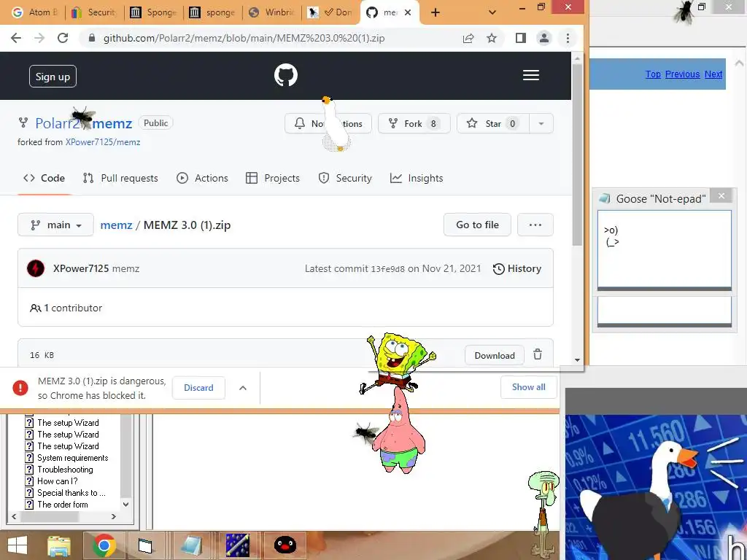Close the Goose "Not-epad" window
The image size is (747, 560).
click(721, 195)
